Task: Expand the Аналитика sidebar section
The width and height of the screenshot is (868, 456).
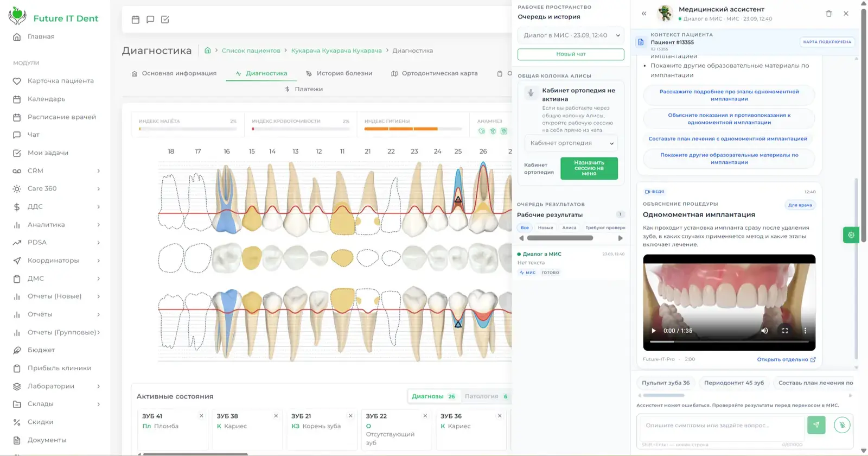Action: (98, 225)
